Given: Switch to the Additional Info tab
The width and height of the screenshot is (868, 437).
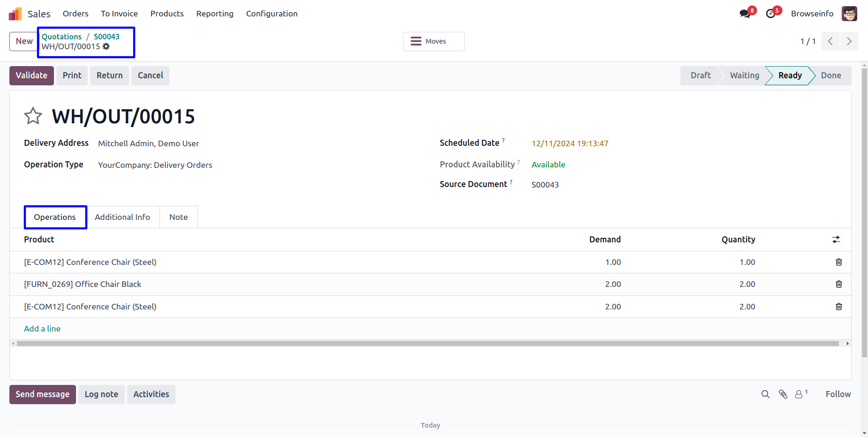Looking at the screenshot, I should point(122,217).
